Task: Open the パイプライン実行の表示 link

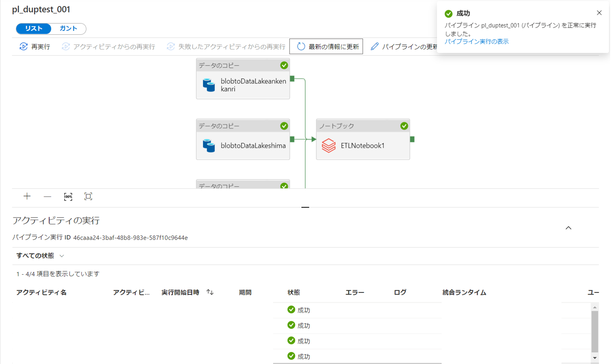Action: [x=476, y=41]
